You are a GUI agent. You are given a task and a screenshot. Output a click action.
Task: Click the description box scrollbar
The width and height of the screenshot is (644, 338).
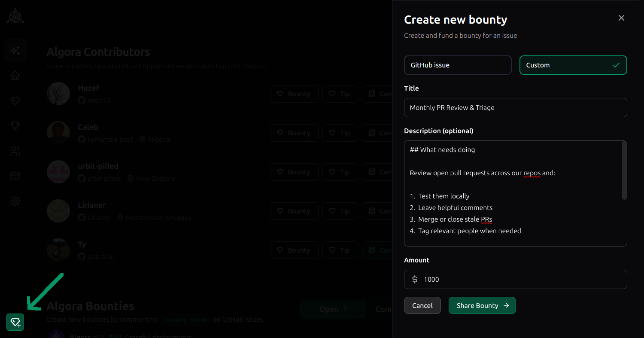click(624, 171)
